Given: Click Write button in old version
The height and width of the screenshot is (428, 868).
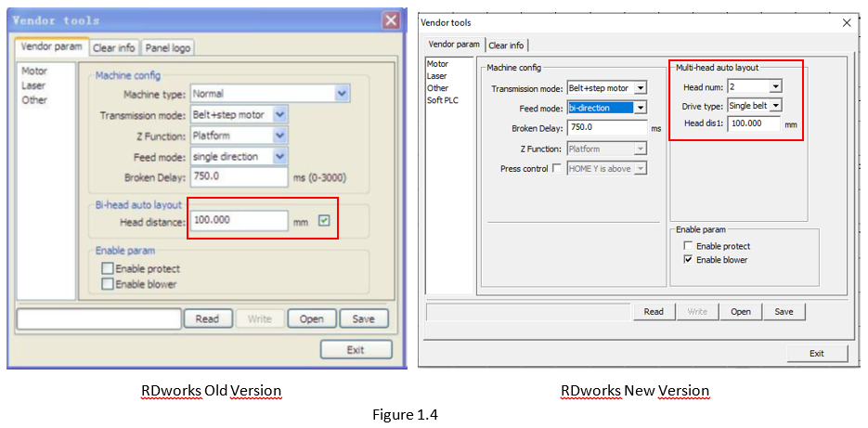Looking at the screenshot, I should coord(259,319).
